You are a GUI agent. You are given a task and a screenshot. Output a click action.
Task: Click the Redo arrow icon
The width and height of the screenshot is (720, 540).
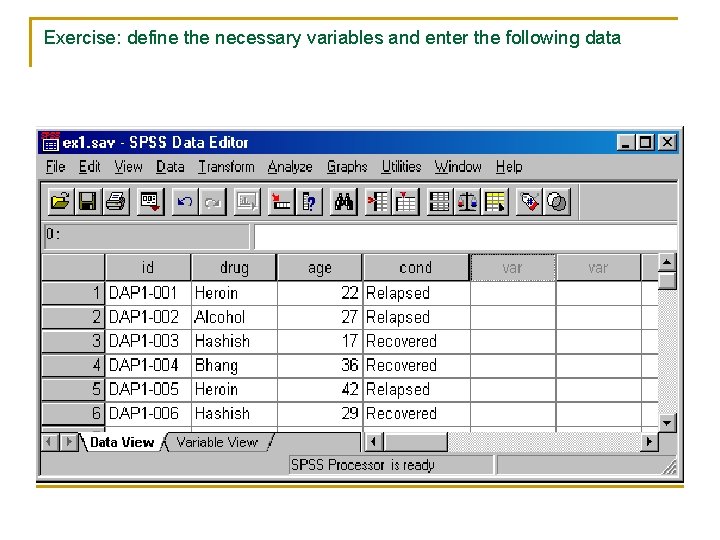pyautogui.click(x=213, y=201)
